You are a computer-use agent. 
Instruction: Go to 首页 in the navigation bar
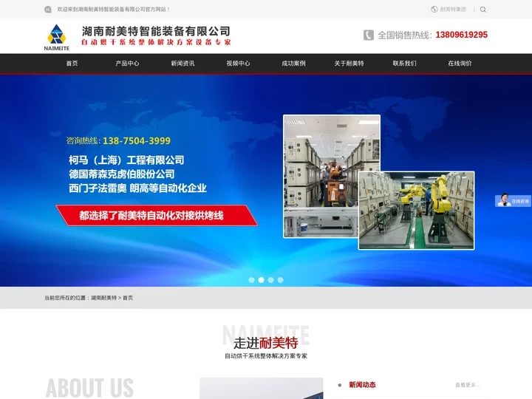click(x=72, y=64)
